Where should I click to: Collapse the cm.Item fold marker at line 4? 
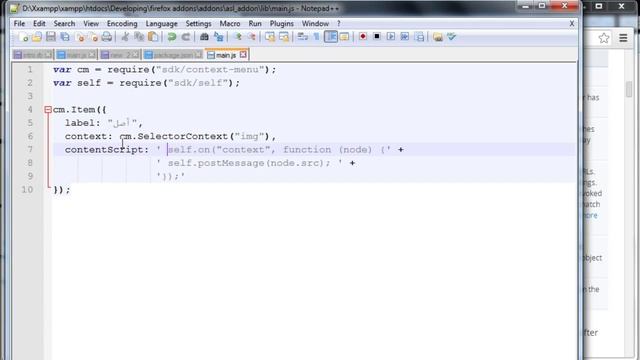48,109
